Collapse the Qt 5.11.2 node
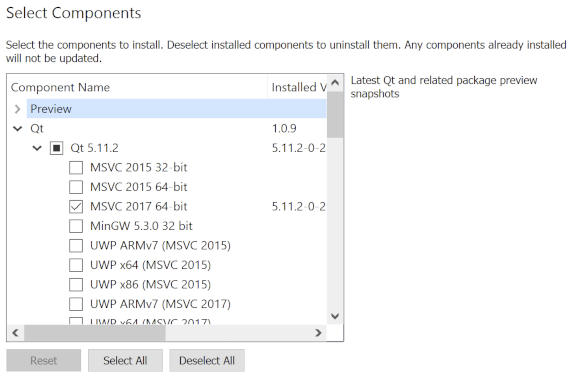Image resolution: width=574 pixels, height=378 pixels. pos(37,148)
